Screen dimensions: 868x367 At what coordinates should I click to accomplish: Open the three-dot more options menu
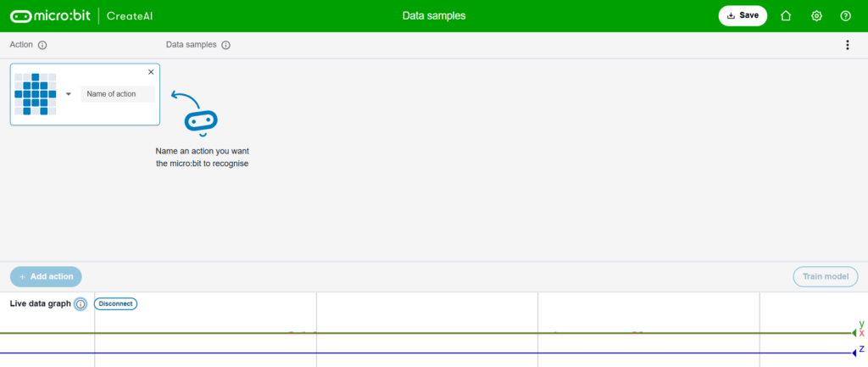(847, 45)
